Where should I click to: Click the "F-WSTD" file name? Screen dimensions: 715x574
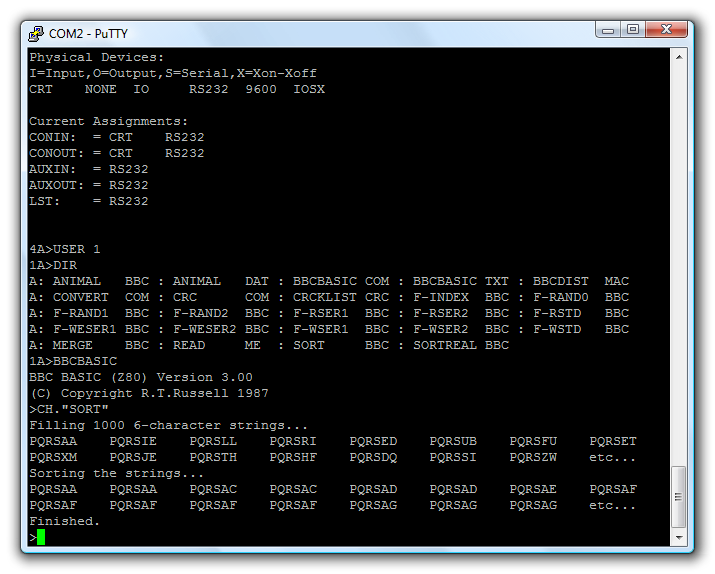pos(557,329)
